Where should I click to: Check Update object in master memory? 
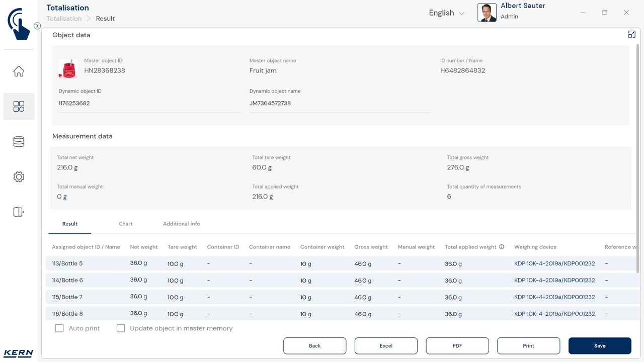pos(121,328)
